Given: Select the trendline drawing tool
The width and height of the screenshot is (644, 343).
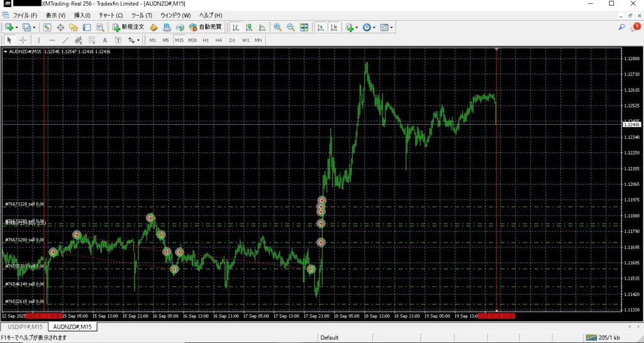Looking at the screenshot, I should [x=65, y=40].
